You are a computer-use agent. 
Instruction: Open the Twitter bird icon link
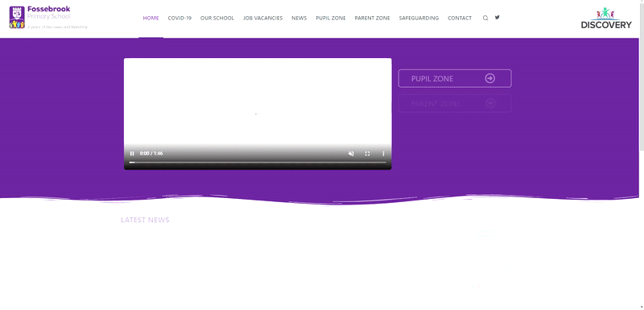tap(497, 17)
